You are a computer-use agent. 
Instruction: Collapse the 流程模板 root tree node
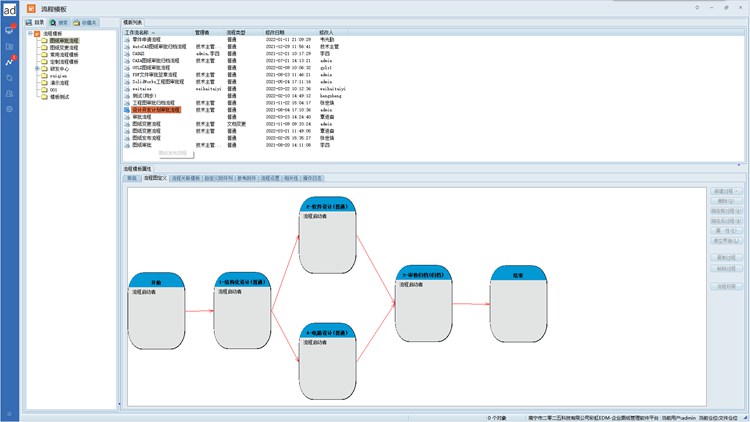tap(31, 33)
